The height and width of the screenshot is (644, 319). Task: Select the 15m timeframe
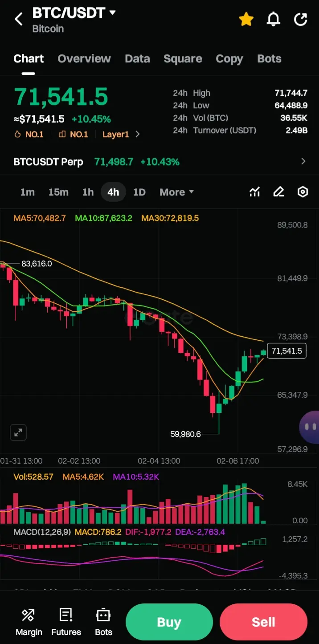[x=58, y=192]
